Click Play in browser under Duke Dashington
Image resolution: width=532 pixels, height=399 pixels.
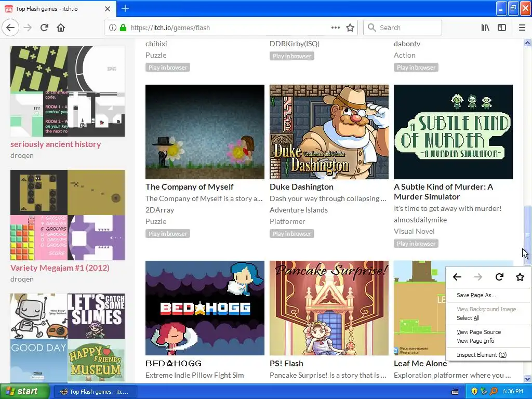(292, 234)
